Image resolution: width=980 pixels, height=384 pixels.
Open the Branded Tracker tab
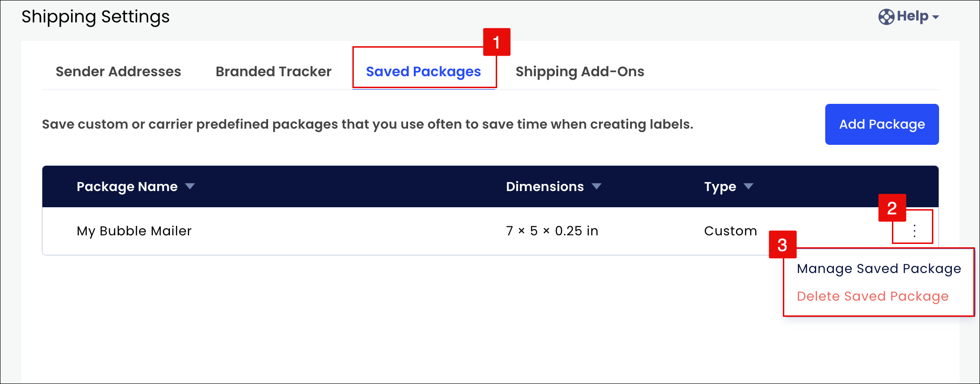(273, 71)
